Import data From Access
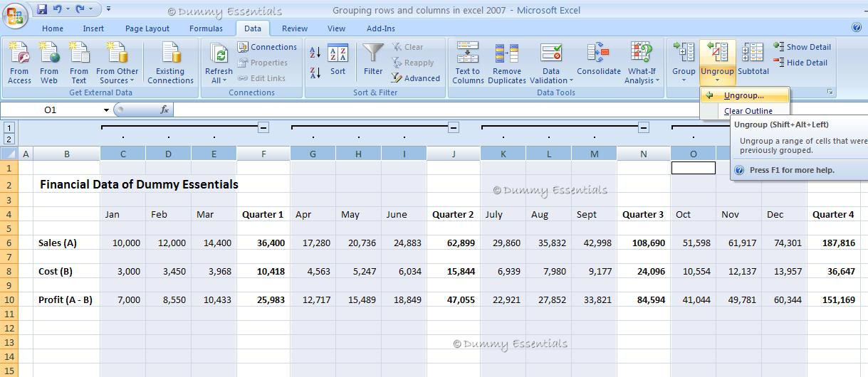Image resolution: width=868 pixels, height=377 pixels. [19, 63]
